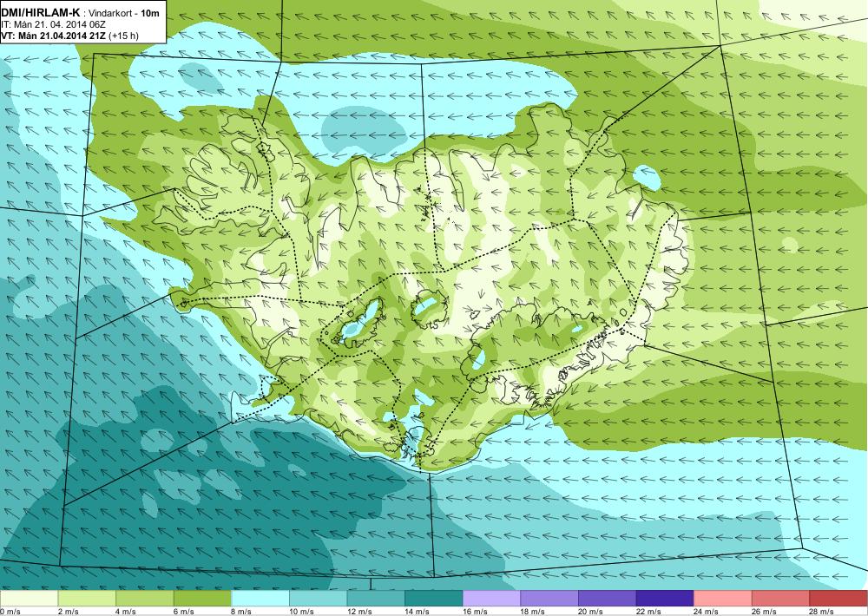This screenshot has height=616, width=868.
Task: Pick the 10–12 m/s turquoise legend swatch
Action: [x=319, y=599]
